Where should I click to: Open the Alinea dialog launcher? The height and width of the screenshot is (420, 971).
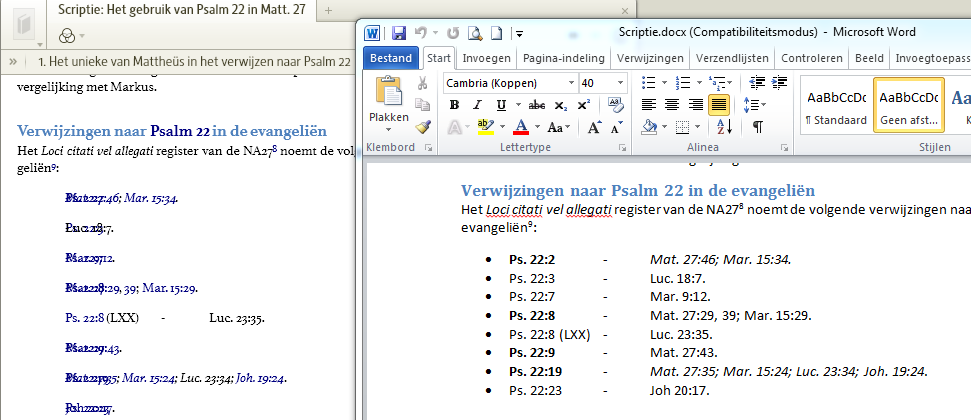click(785, 148)
